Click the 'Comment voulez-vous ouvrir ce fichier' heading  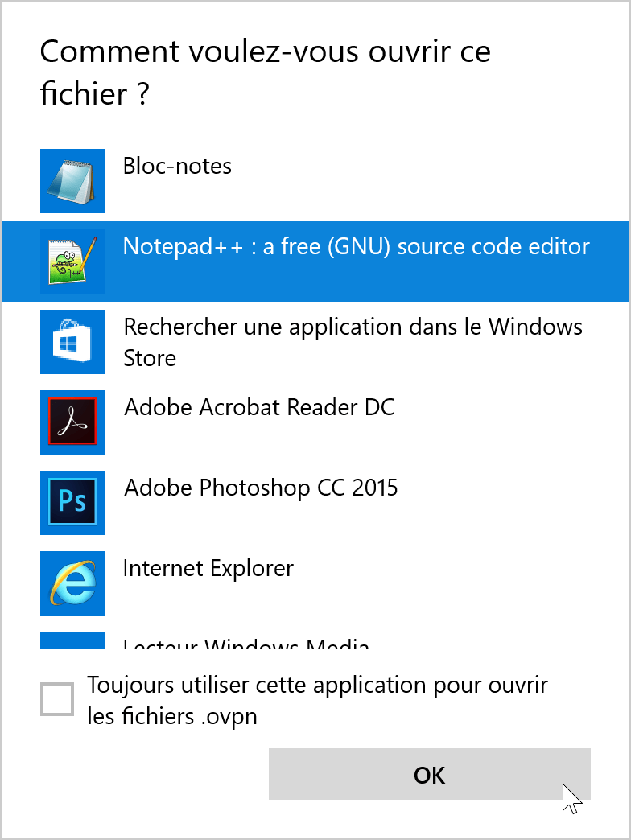[x=265, y=72]
